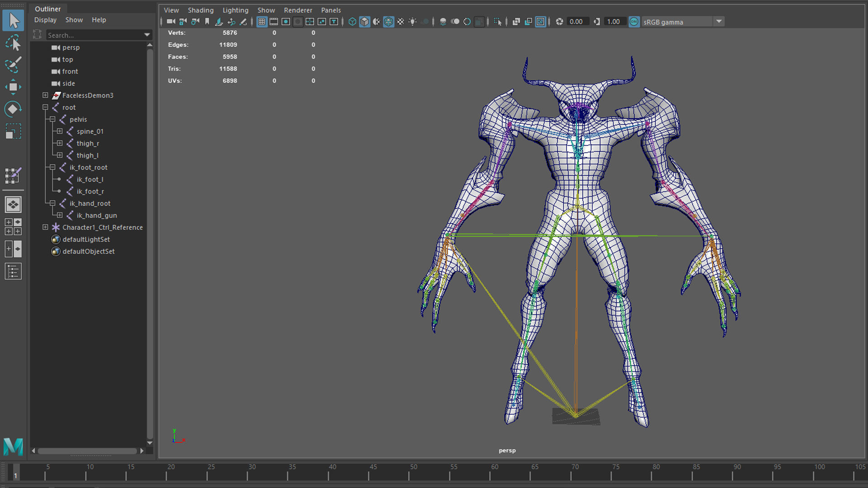Click the Exposure aperture icon
The image size is (868, 488).
559,22
